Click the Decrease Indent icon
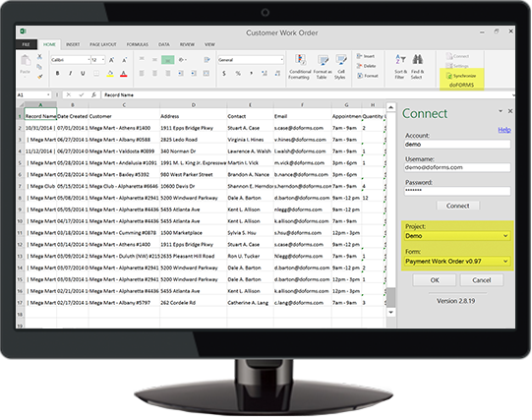Viewport: 532px width, 420px height. coord(181,74)
